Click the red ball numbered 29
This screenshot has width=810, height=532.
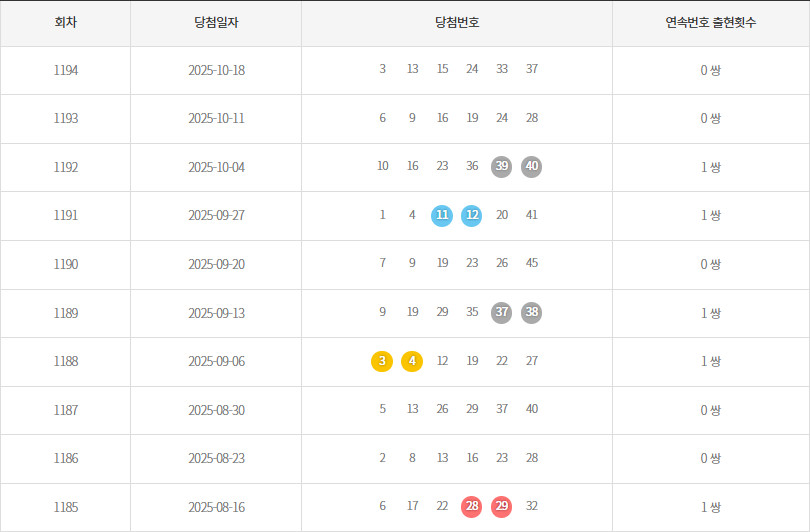[502, 507]
